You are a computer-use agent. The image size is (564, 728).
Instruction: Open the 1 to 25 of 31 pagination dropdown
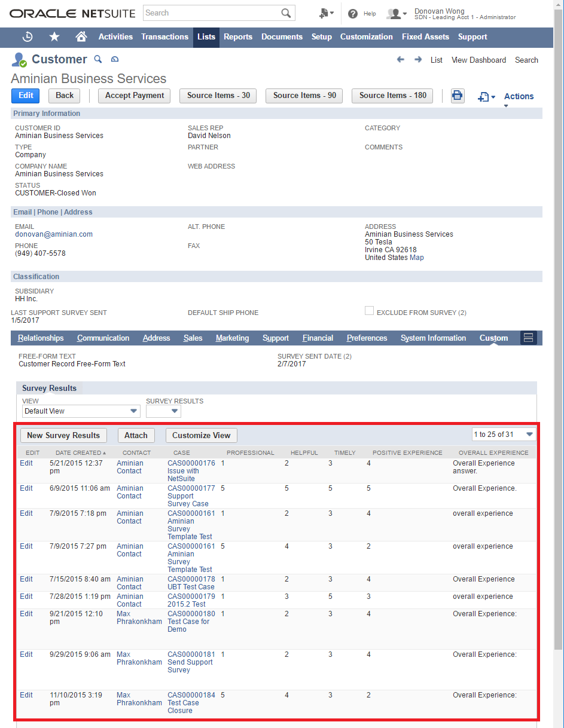(x=504, y=435)
